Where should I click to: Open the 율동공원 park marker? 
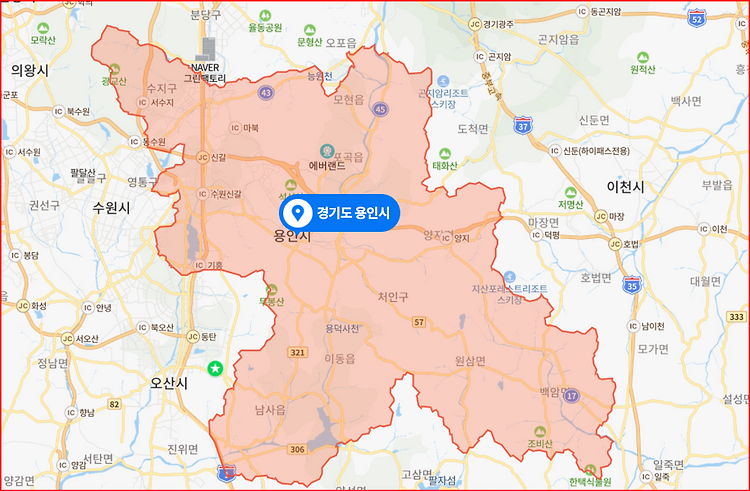(x=265, y=16)
